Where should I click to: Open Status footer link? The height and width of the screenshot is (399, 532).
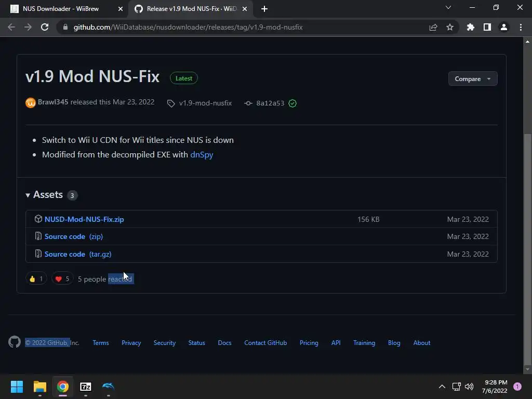(197, 343)
